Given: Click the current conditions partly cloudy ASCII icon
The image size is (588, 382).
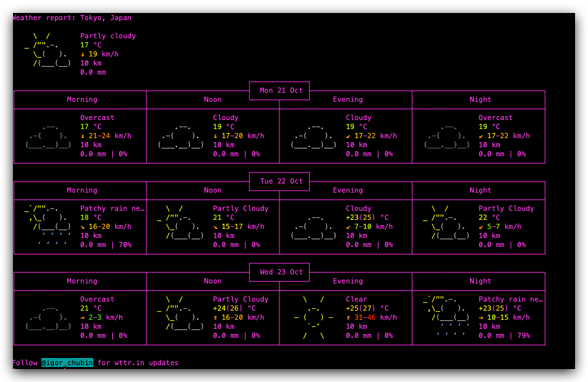Looking at the screenshot, I should pos(47,49).
